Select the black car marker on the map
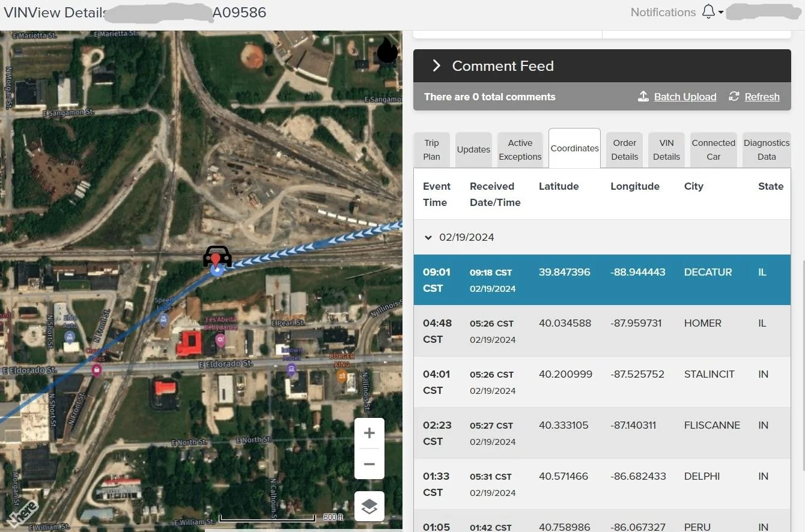The height and width of the screenshot is (532, 805). (217, 256)
